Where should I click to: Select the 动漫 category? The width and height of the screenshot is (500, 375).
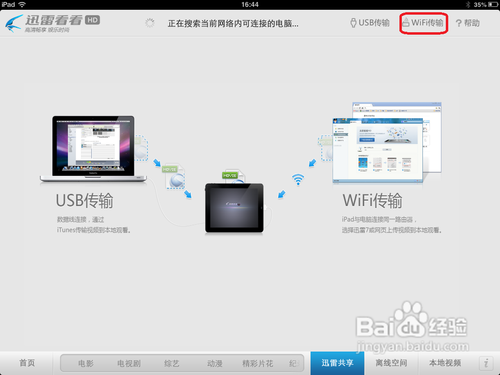pos(215,363)
